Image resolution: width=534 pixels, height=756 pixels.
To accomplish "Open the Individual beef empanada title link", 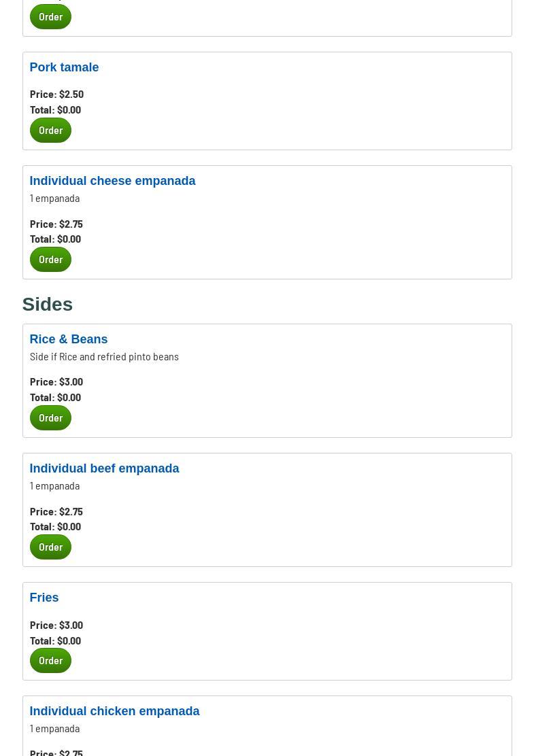I will click(104, 468).
